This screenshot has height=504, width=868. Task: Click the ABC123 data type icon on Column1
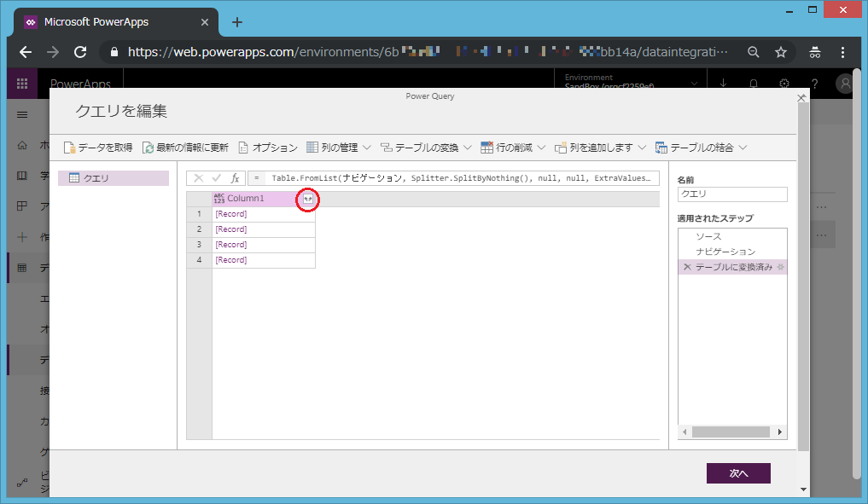point(219,199)
